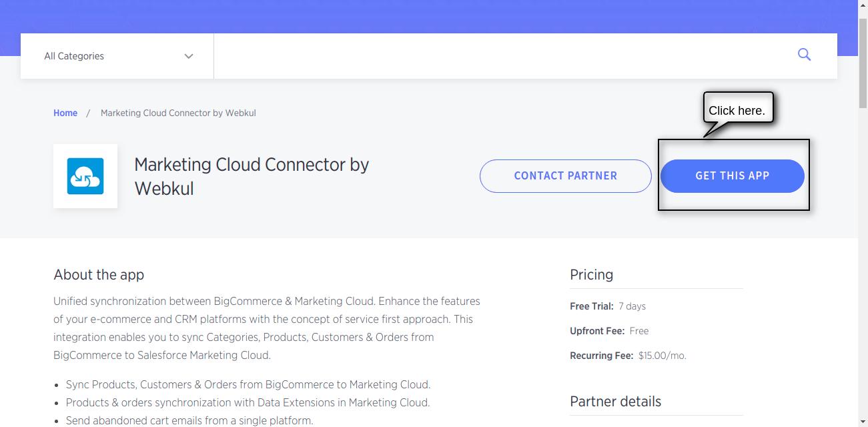Viewport: 868px width, 427px height.
Task: Click the Upfront Fee Free text
Action: coord(609,331)
